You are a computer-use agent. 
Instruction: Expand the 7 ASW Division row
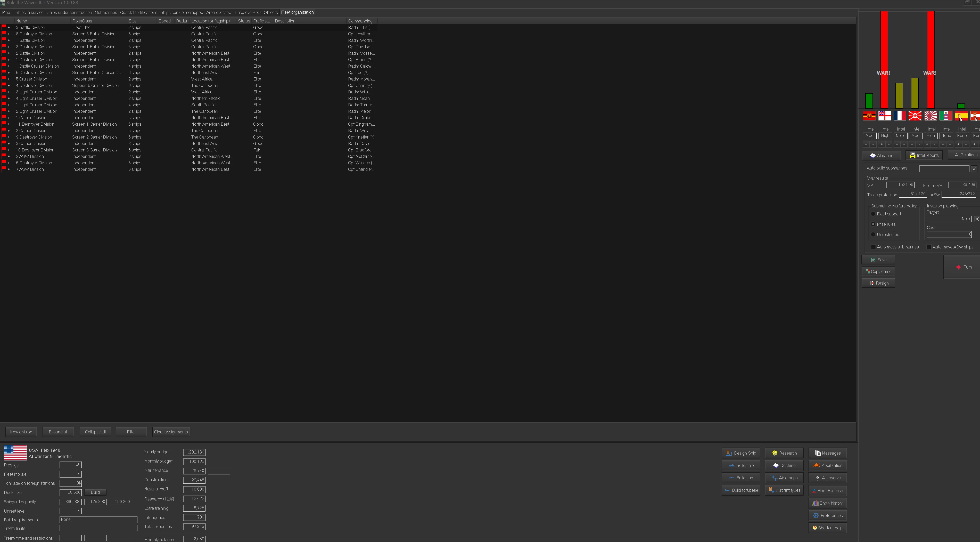[9, 170]
